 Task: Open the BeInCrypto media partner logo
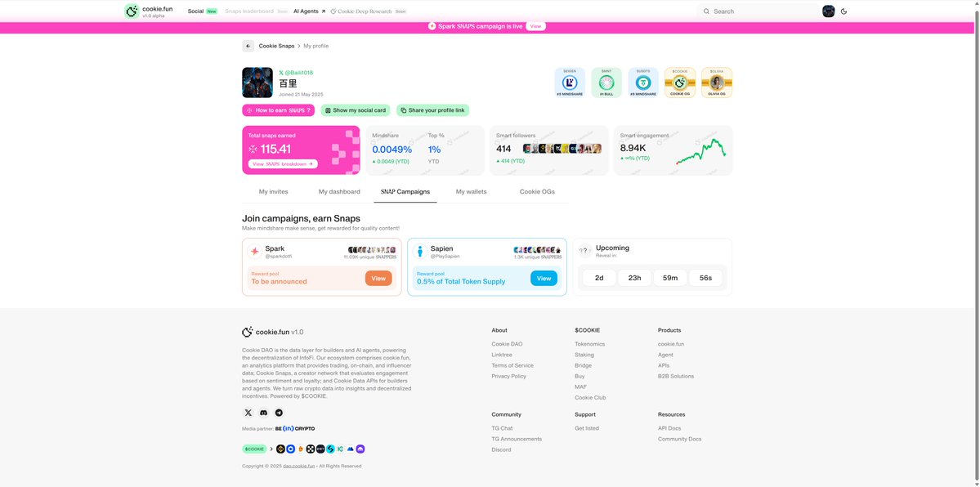point(295,429)
